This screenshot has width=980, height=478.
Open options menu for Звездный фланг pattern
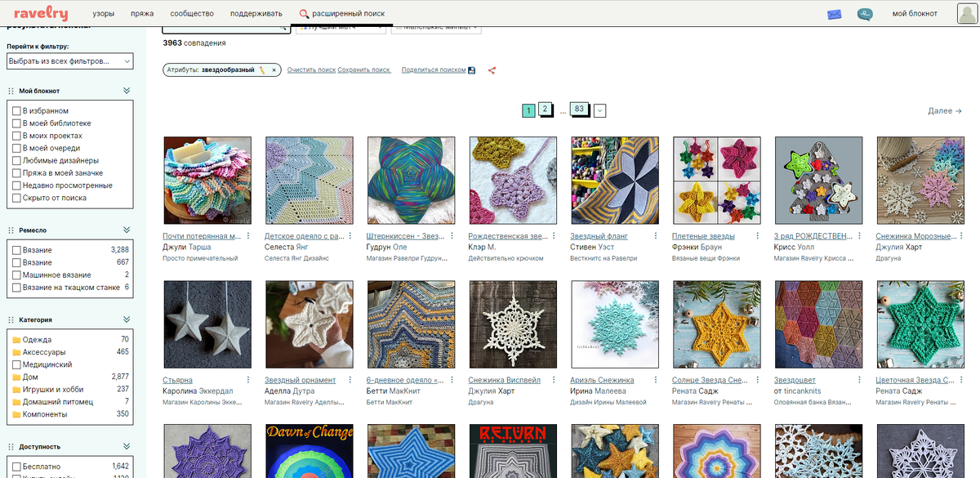655,236
